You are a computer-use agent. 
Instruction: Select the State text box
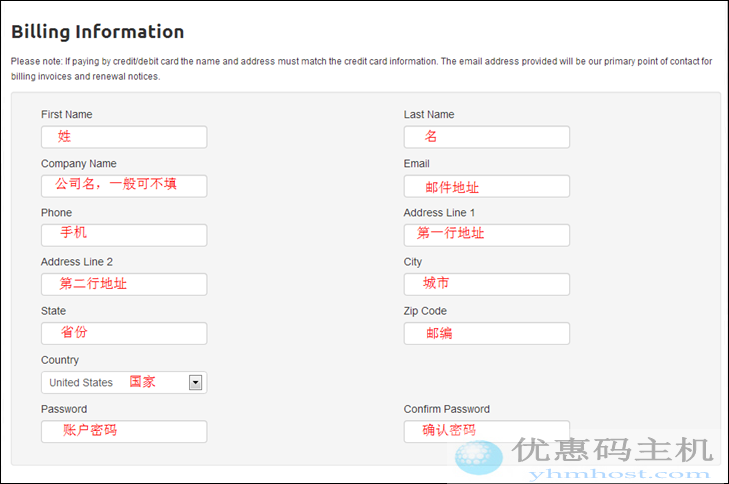pos(124,333)
